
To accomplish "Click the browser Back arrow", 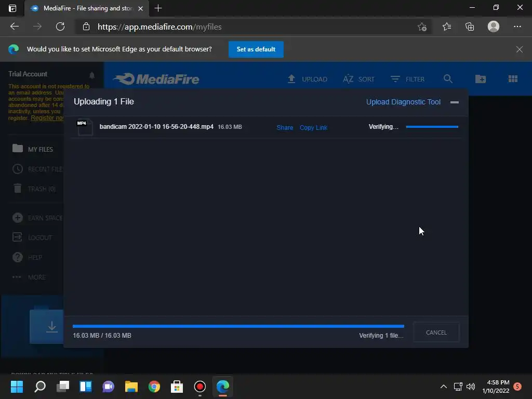I will 14,26.
